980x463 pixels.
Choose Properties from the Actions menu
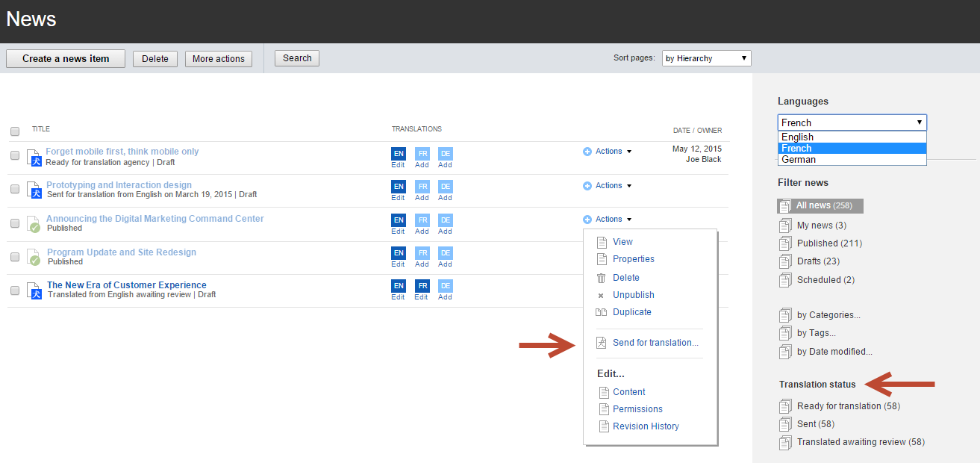pos(634,259)
